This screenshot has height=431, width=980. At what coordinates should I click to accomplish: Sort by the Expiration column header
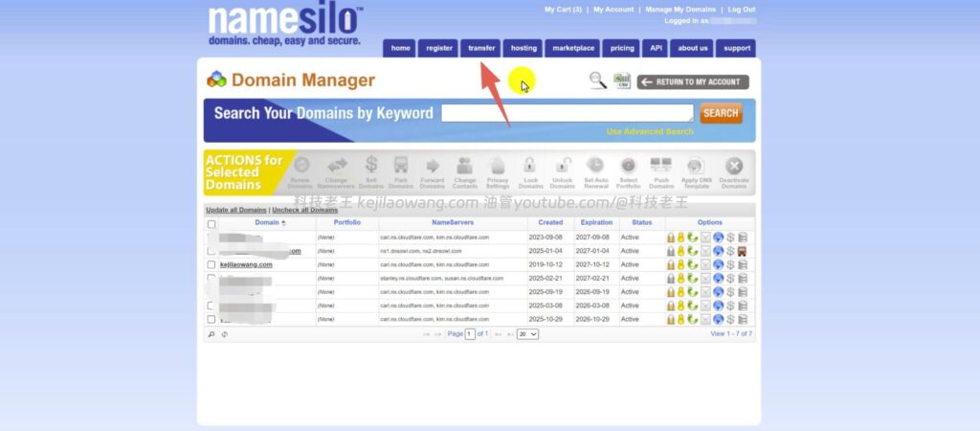(596, 223)
